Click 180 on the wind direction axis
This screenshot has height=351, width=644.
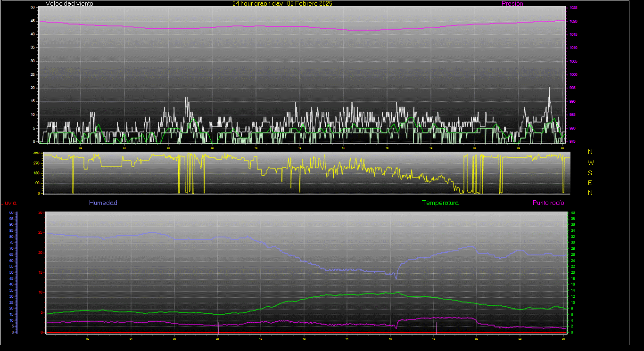[x=36, y=173]
